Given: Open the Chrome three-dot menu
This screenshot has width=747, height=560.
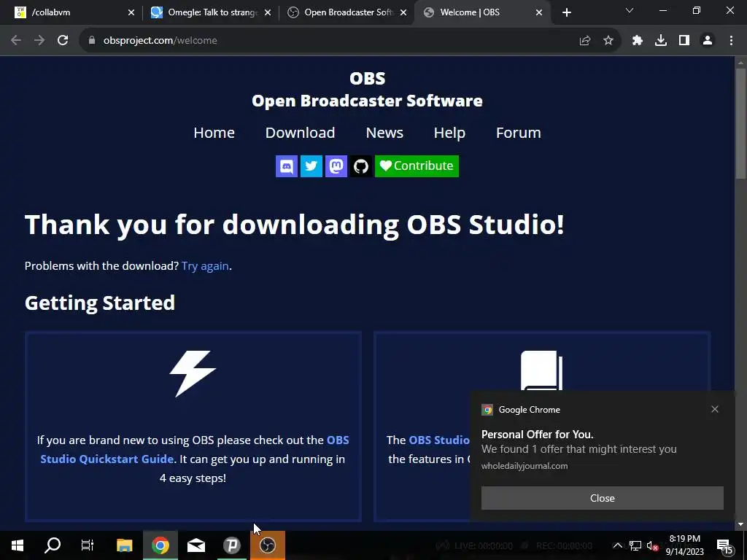Looking at the screenshot, I should pyautogui.click(x=731, y=41).
